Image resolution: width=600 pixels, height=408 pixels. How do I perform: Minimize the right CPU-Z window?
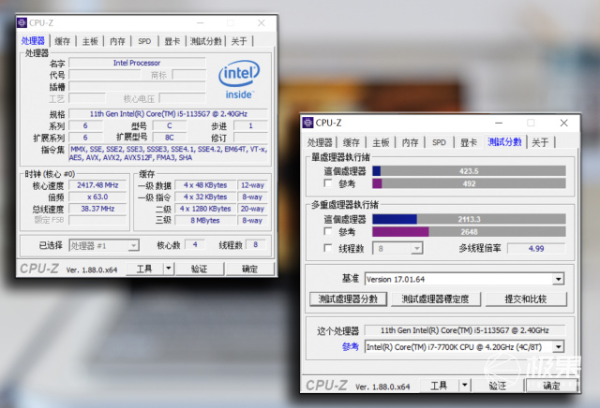(499, 123)
